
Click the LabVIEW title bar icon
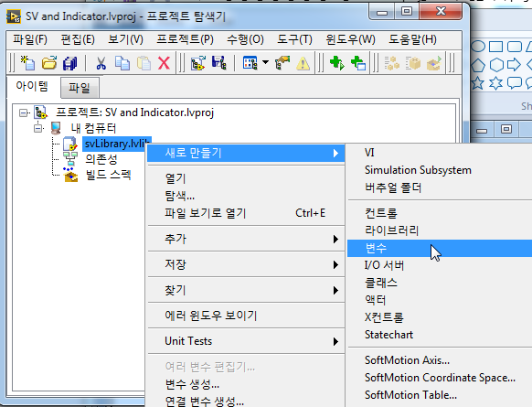click(14, 16)
